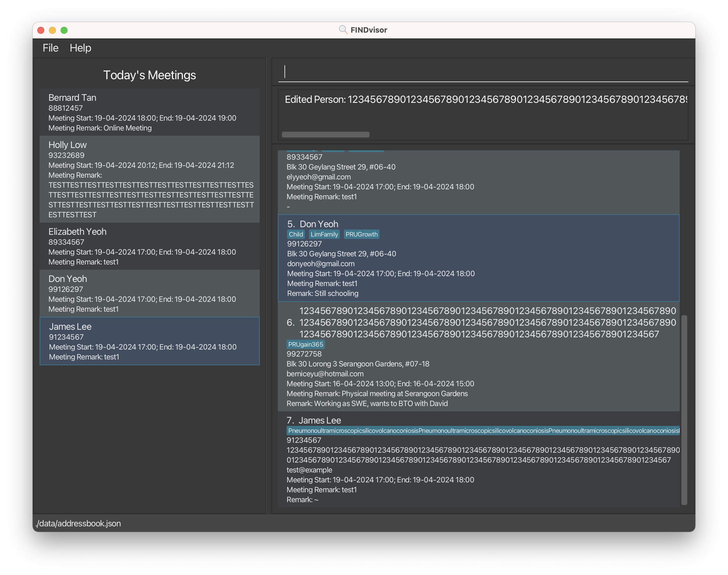
Task: Click the Child tag on Don Yeoh
Action: [x=296, y=234]
